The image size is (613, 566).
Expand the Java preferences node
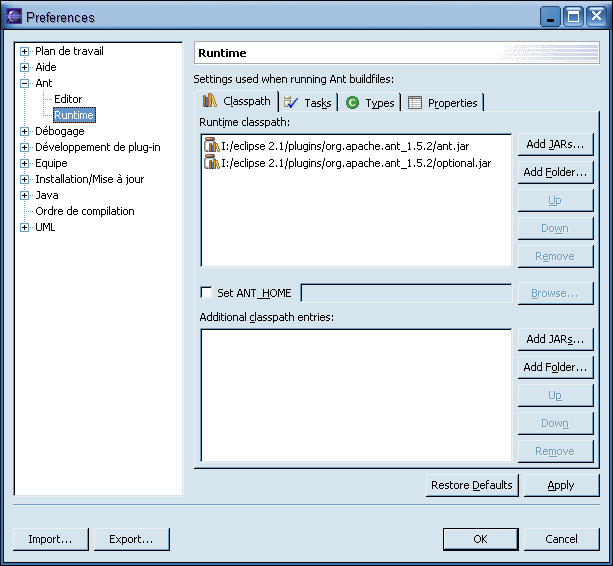[x=25, y=195]
